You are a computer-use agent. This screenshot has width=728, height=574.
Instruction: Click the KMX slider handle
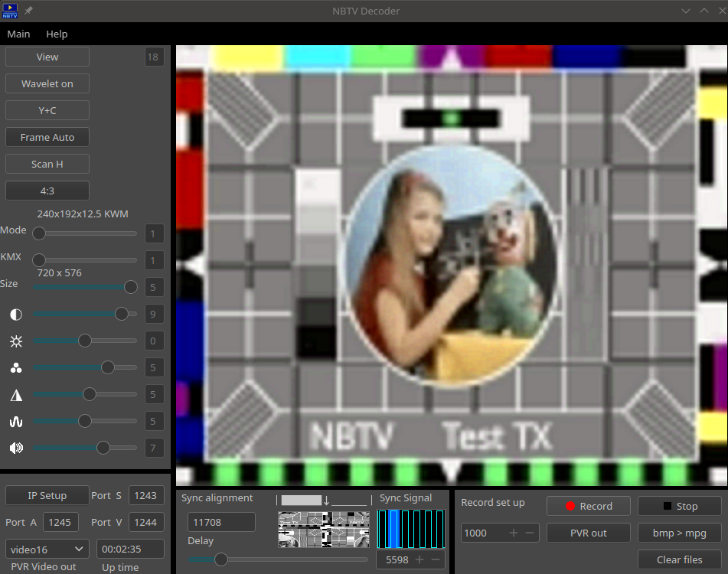(39, 260)
